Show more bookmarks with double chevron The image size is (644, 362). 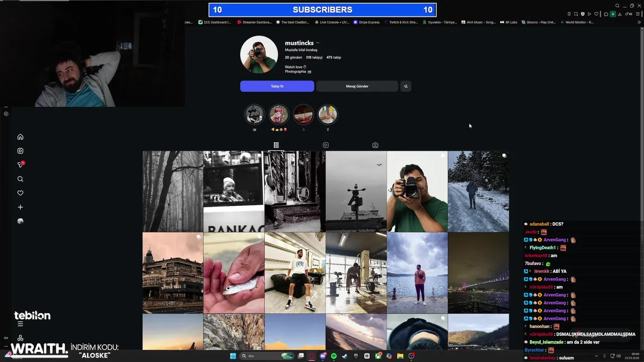(639, 22)
